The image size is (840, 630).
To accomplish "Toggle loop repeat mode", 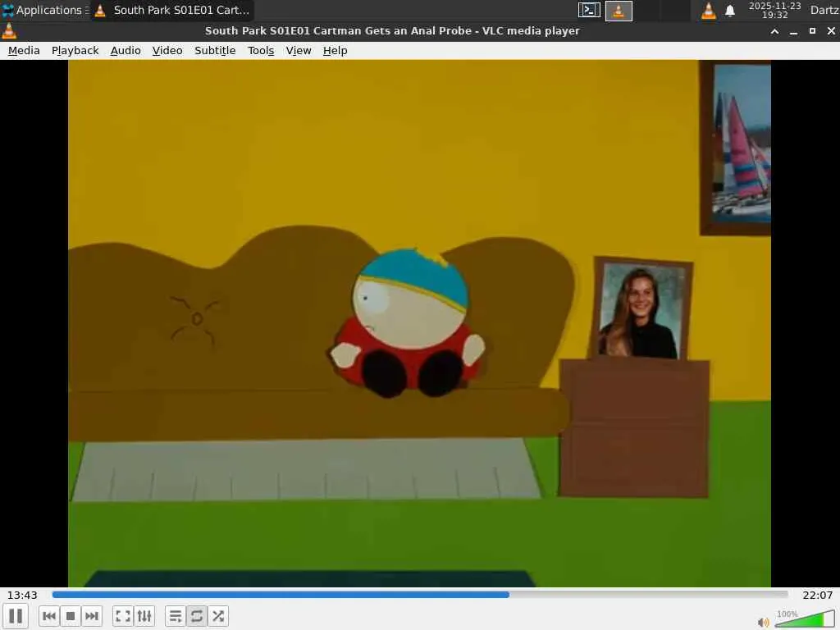I will [197, 616].
